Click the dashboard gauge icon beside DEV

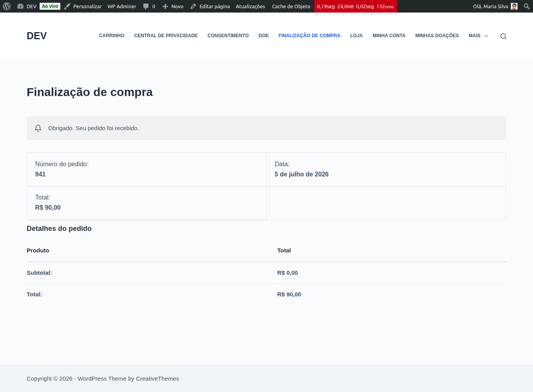(20, 6)
